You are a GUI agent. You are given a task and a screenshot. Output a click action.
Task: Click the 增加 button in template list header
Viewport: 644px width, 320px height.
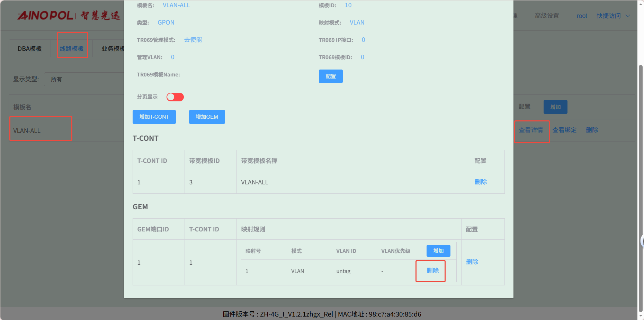pos(555,107)
